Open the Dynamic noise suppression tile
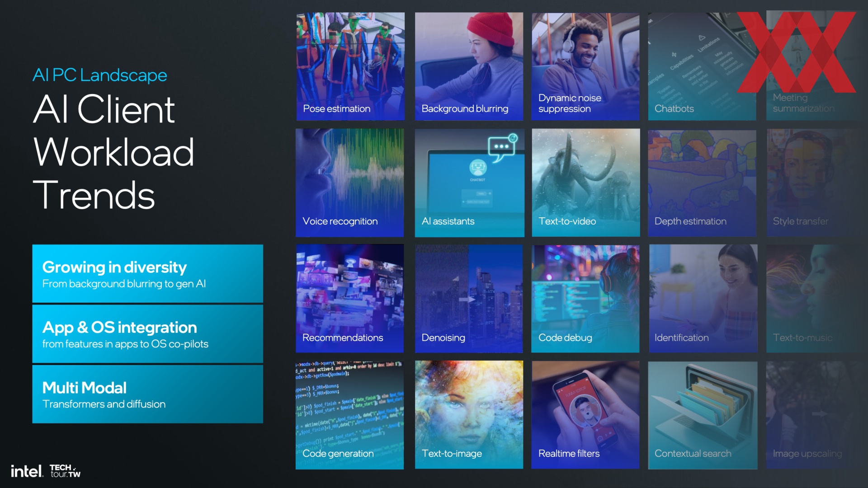The width and height of the screenshot is (868, 488). tap(585, 66)
